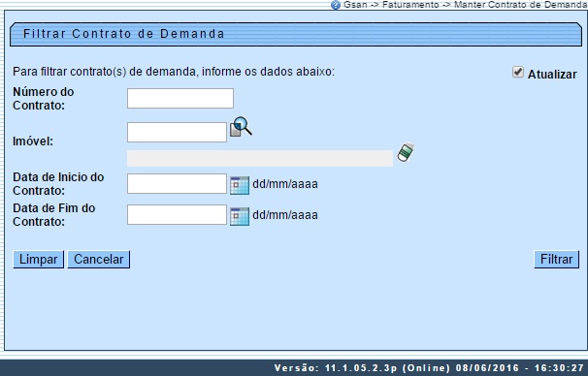Toggle the Atualizar checkbox

pyautogui.click(x=518, y=72)
